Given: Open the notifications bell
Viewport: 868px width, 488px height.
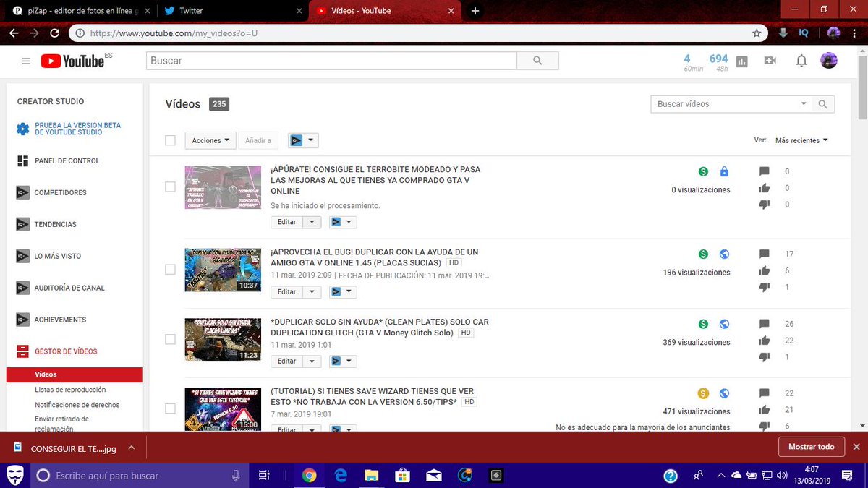Looking at the screenshot, I should coord(801,61).
